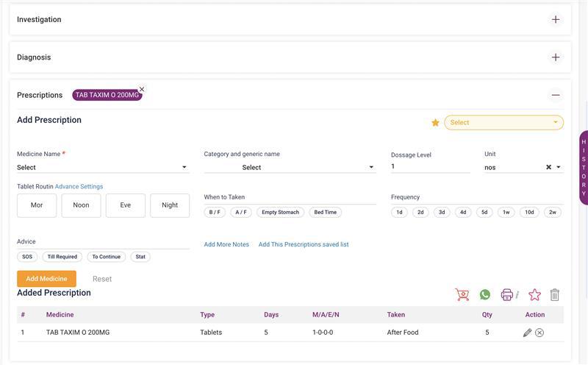588x365 pixels.
Task: Open the Medicine Name dropdown
Action: tap(102, 168)
